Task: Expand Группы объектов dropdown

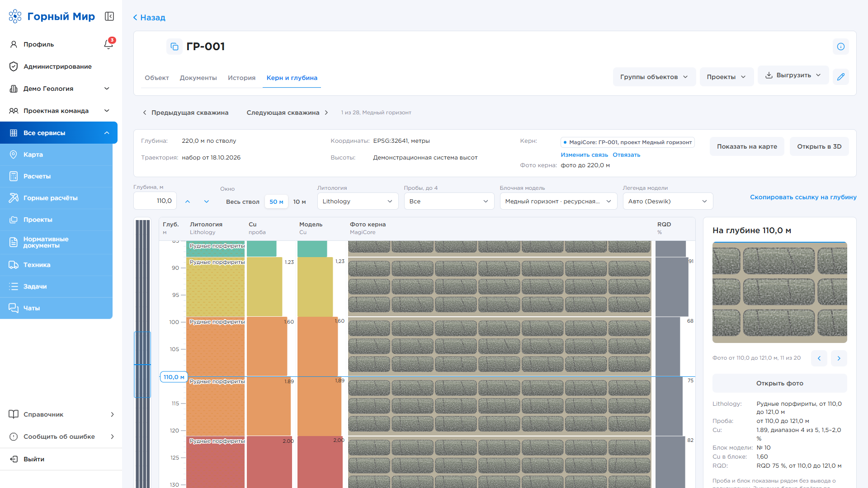Action: pyautogui.click(x=654, y=77)
